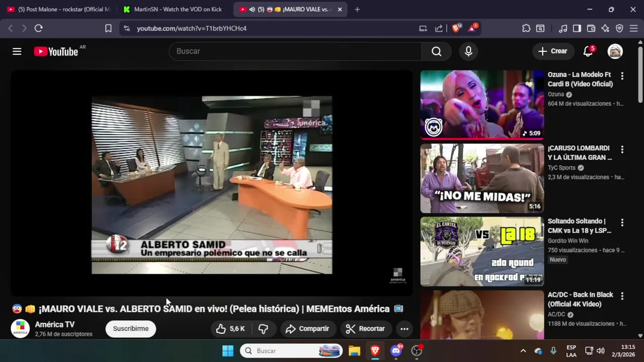Open YouTube notifications bell

tap(588, 51)
